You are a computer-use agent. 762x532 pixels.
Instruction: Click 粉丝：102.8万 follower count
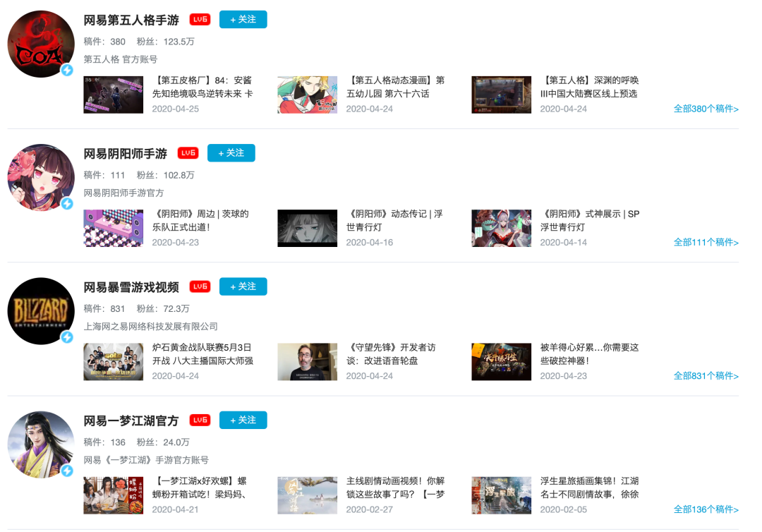pyautogui.click(x=165, y=176)
